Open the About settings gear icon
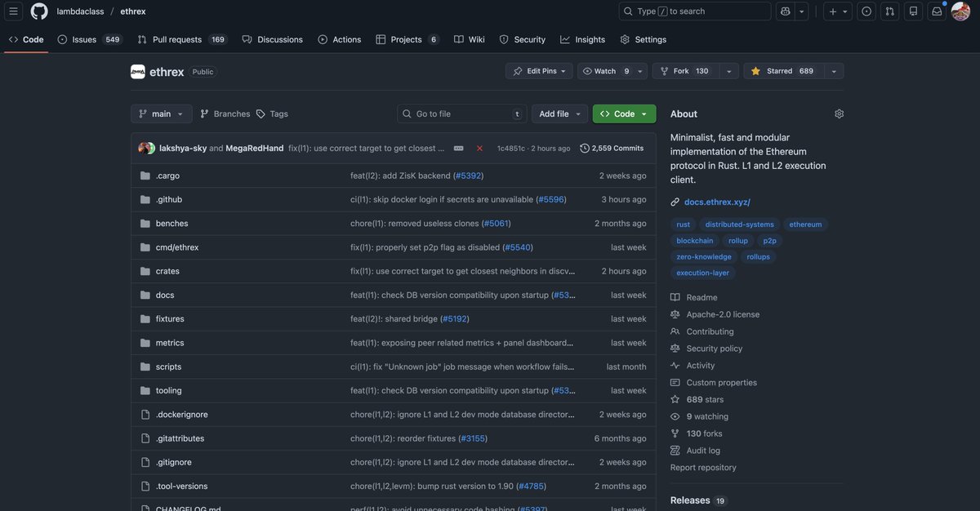Image resolution: width=980 pixels, height=511 pixels. point(839,113)
